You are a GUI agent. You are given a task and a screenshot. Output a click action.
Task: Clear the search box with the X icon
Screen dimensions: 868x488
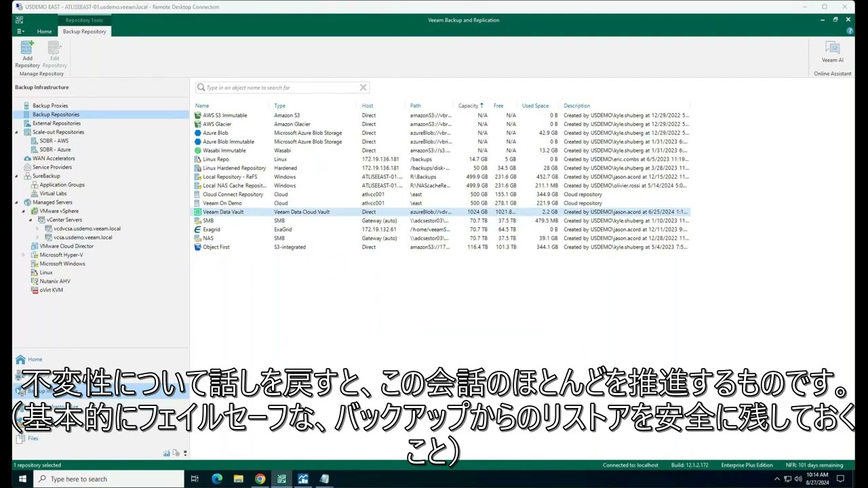(x=363, y=87)
